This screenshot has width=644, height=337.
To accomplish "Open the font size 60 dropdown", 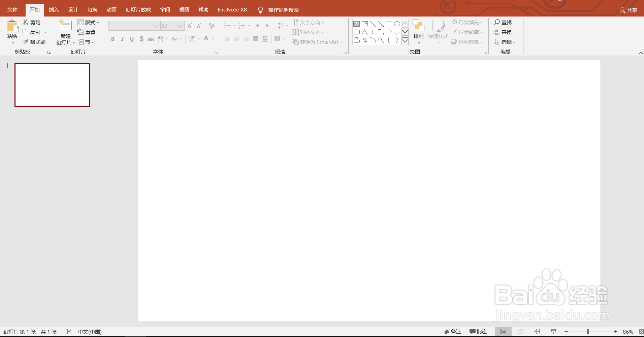I will tap(180, 26).
